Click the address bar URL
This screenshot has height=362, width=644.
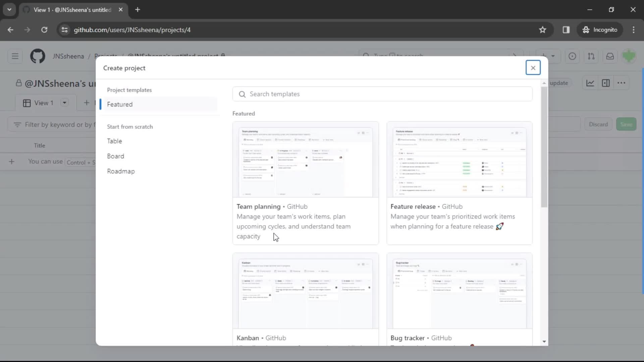coord(132,30)
